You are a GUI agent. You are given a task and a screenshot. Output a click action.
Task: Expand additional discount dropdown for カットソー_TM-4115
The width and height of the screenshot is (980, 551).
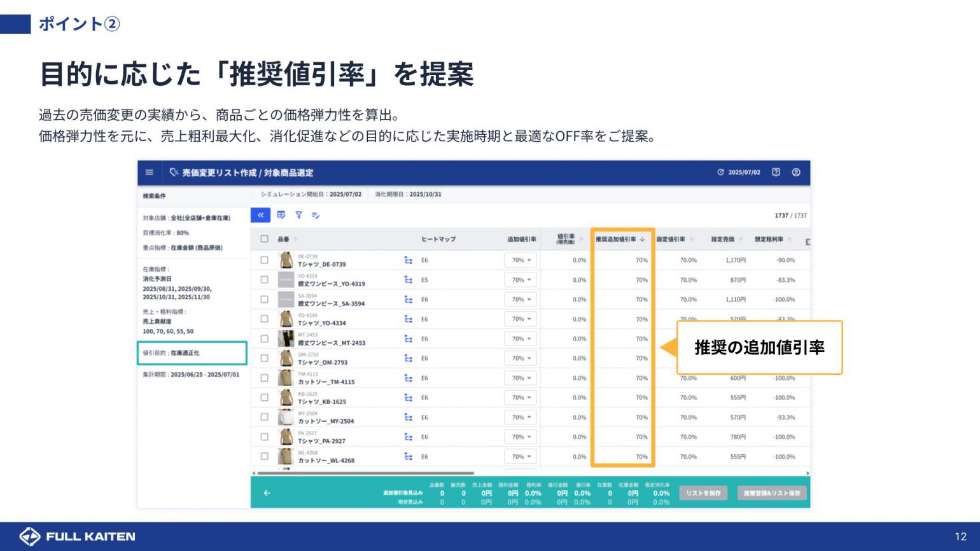pos(521,378)
